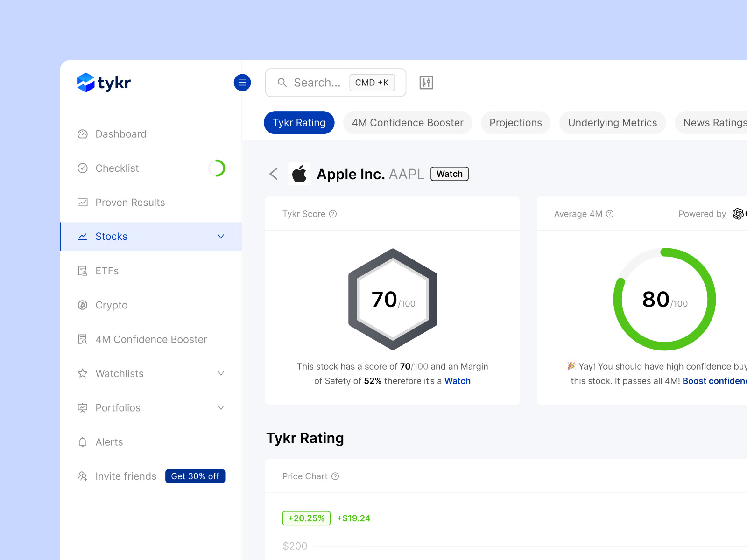Switch to 4M Confidence Booster tab

[x=408, y=123]
